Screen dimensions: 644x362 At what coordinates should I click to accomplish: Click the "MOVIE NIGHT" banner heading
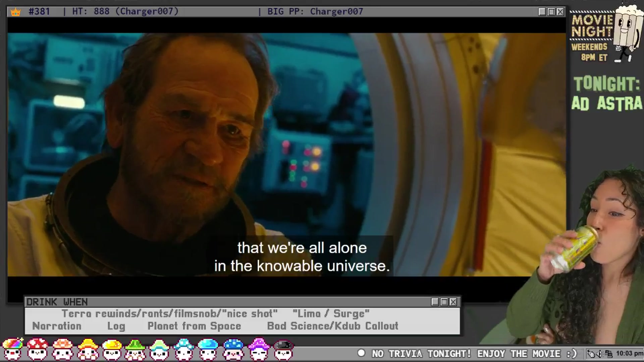pos(592,26)
